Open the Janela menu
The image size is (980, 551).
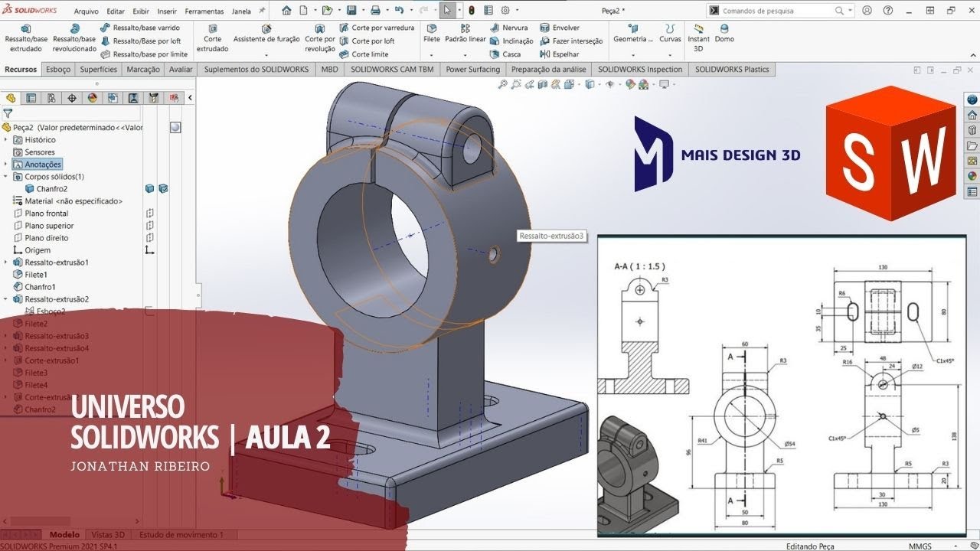point(241,11)
